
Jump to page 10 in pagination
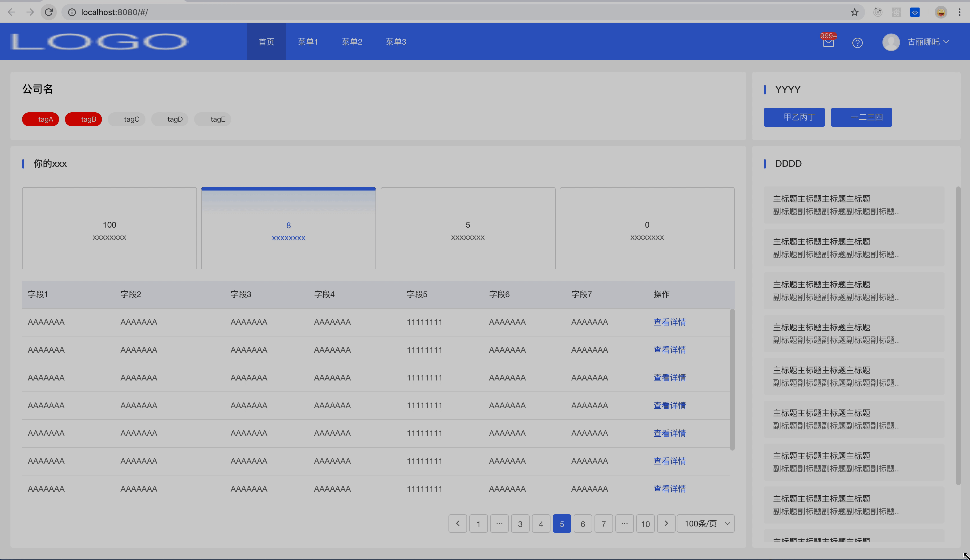click(x=645, y=524)
